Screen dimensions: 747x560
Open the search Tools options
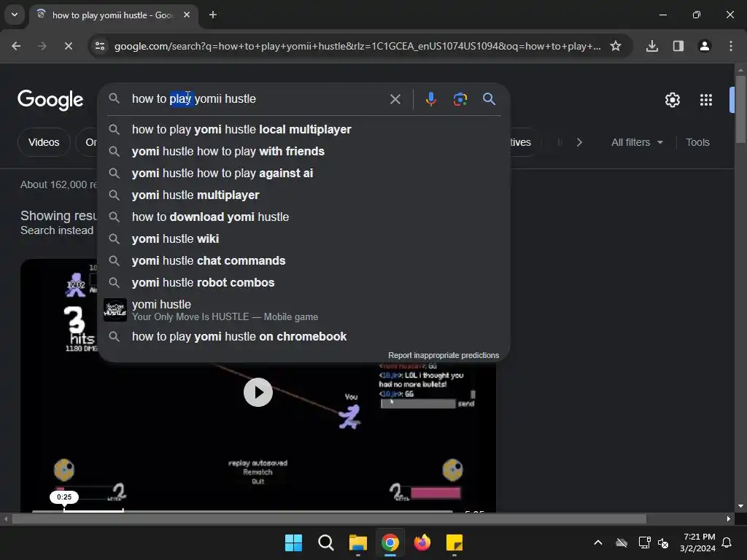click(697, 142)
